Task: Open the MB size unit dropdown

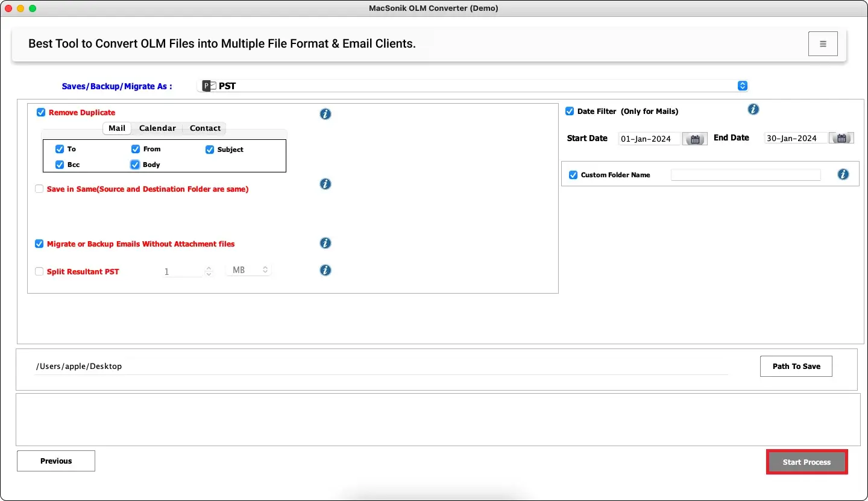Action: click(248, 270)
